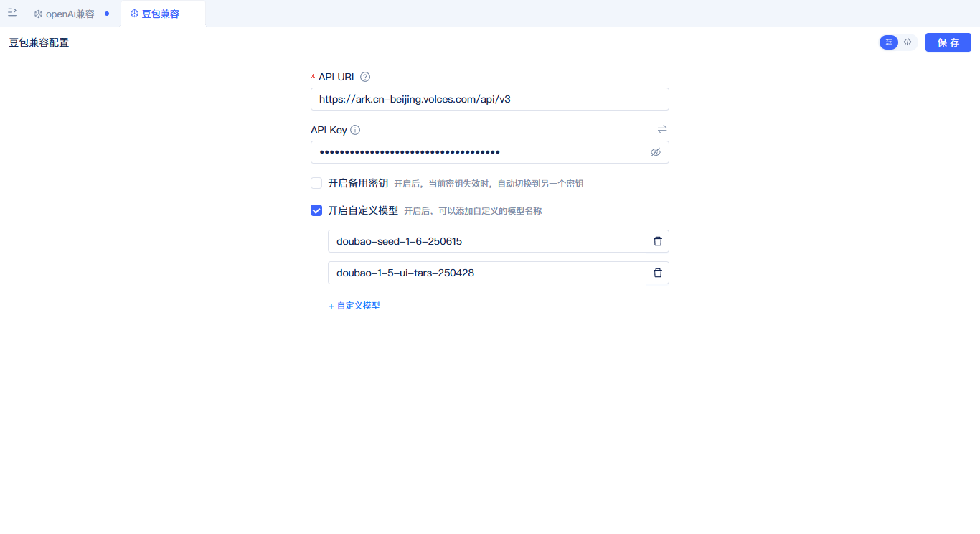
Task: Switch to form view mode icon
Action: point(889,42)
